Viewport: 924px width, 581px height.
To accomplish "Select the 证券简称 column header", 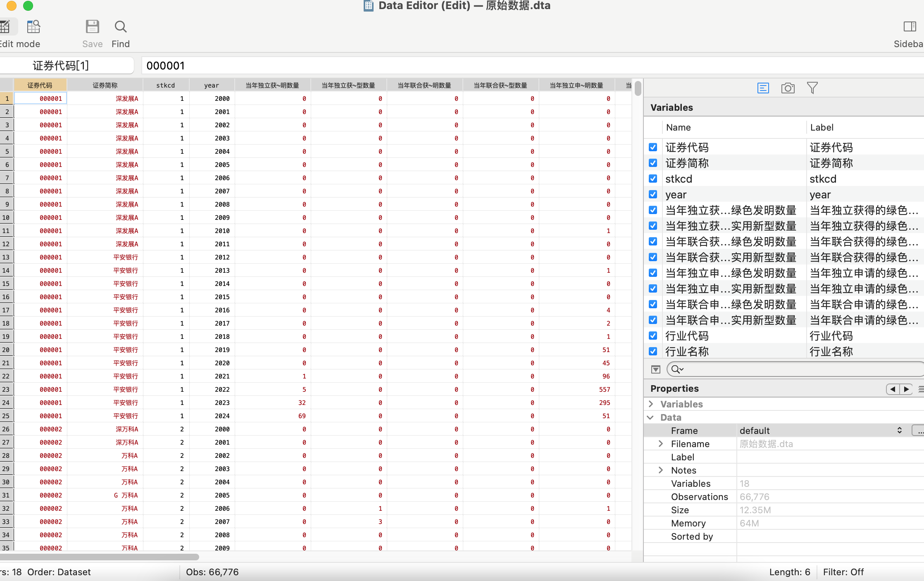I will click(105, 85).
